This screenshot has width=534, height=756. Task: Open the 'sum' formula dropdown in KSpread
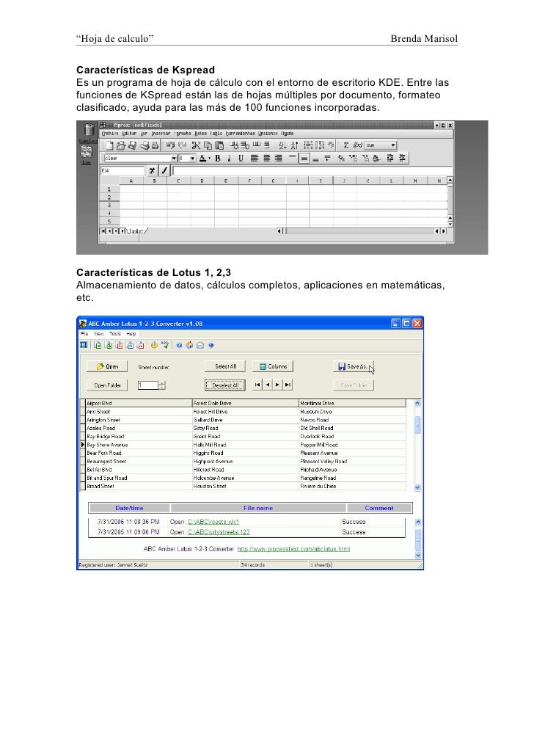[381, 145]
